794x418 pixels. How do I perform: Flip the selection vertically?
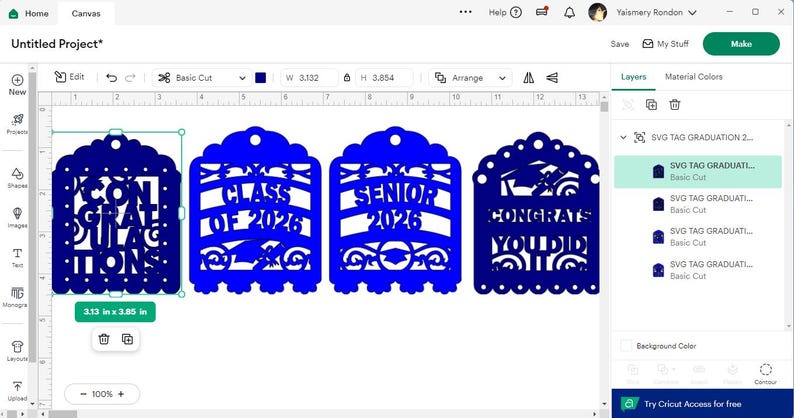pos(552,78)
